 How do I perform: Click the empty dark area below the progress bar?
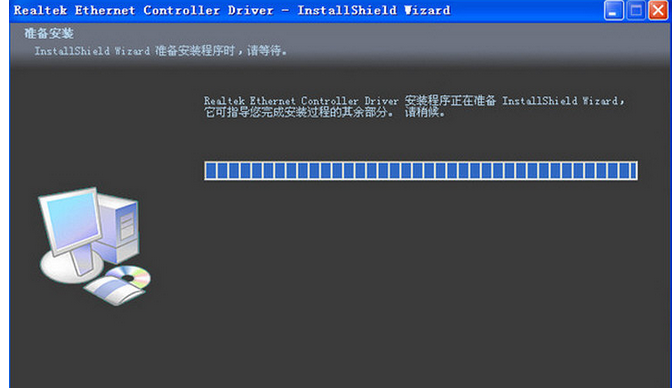420,279
